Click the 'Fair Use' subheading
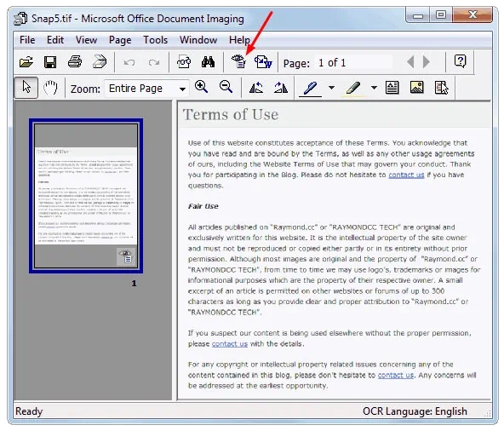Image resolution: width=504 pixels, height=431 pixels. [x=203, y=206]
